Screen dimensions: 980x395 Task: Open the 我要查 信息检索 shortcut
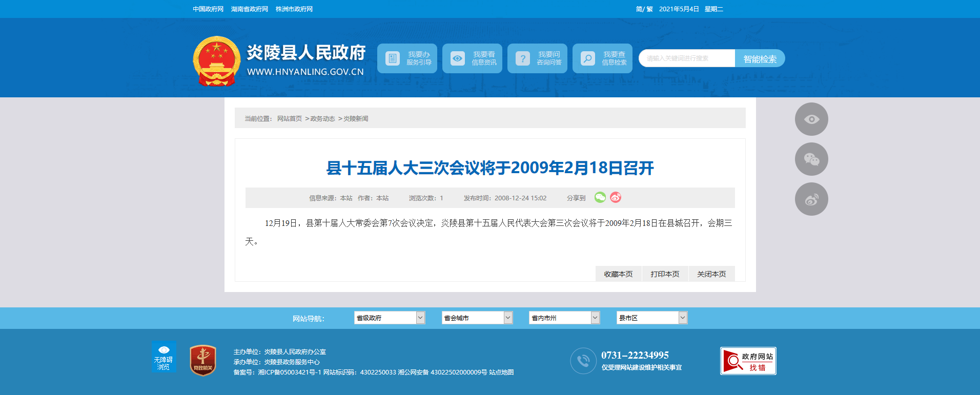tap(602, 58)
